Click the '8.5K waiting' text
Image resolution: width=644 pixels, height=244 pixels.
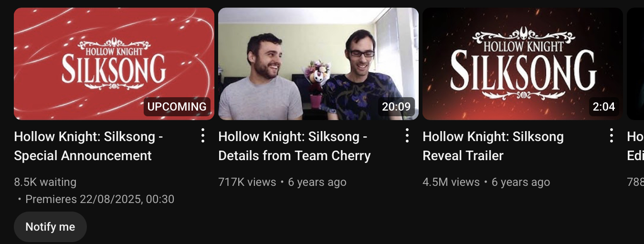[x=45, y=182]
